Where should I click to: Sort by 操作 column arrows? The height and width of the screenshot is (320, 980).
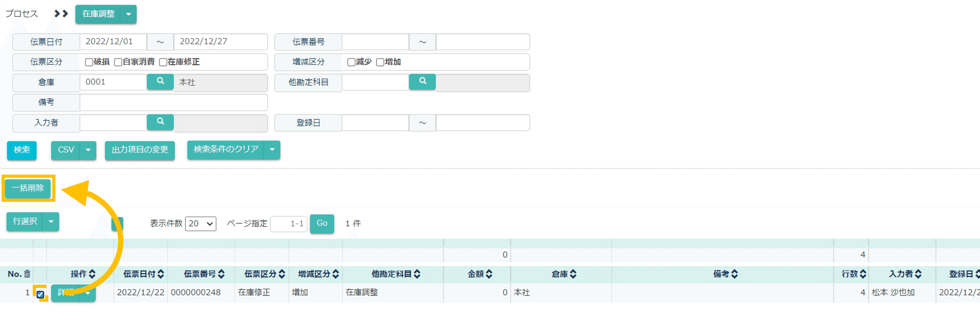coord(92,274)
